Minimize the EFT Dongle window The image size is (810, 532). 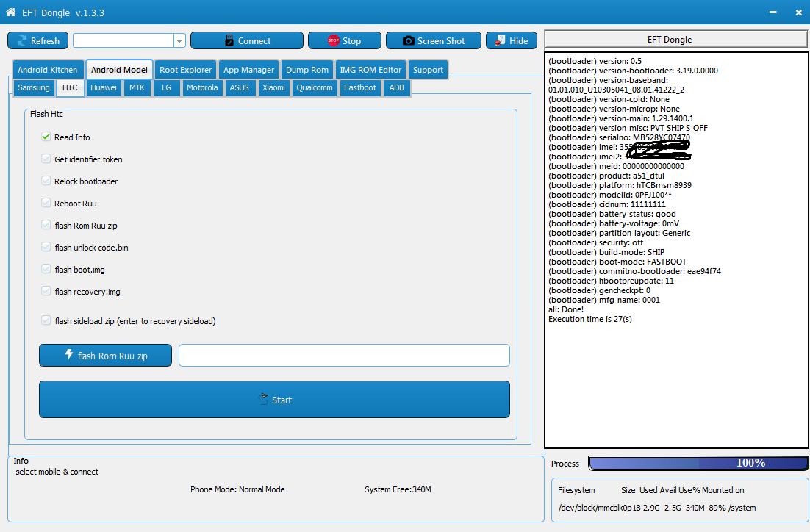[773, 12]
